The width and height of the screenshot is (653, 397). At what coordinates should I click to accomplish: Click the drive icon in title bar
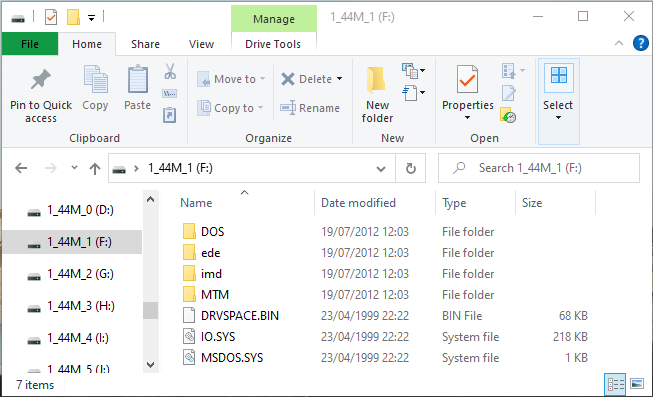[x=18, y=19]
